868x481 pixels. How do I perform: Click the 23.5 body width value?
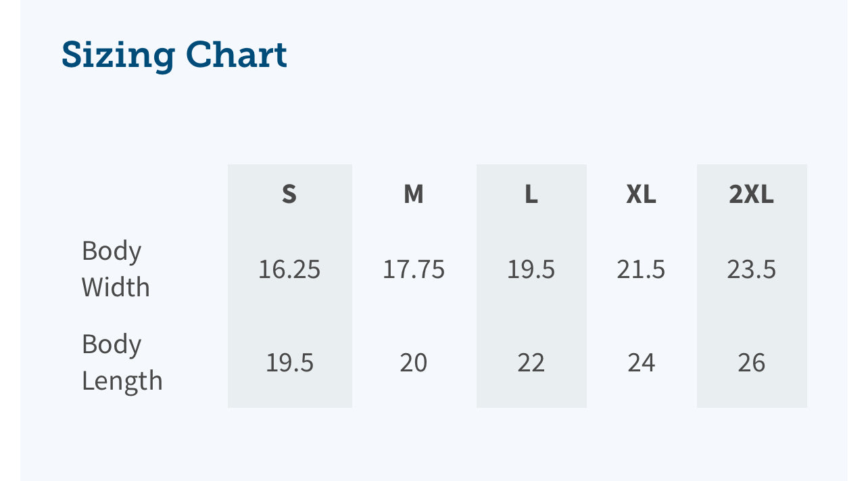click(752, 270)
